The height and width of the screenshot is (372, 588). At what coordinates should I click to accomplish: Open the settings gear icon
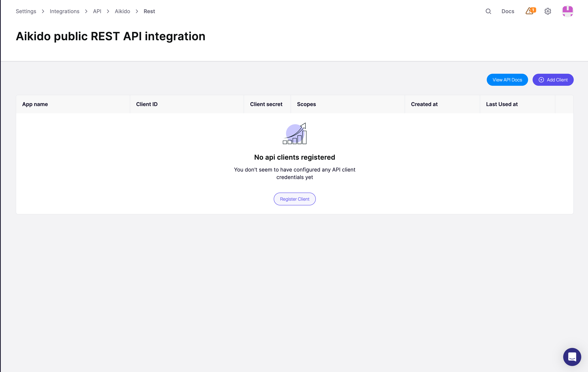point(548,11)
